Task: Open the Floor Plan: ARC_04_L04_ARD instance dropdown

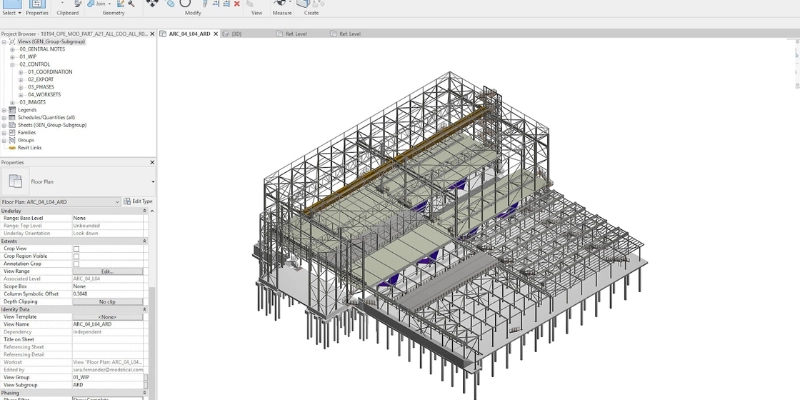Action: 117,202
